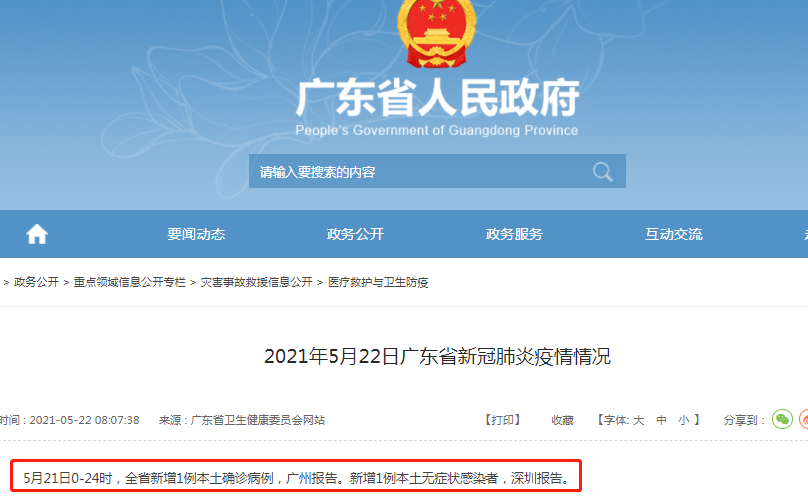Screen dimensions: 808x504
Task: Click the 收藏 favorite button
Action: coord(562,420)
